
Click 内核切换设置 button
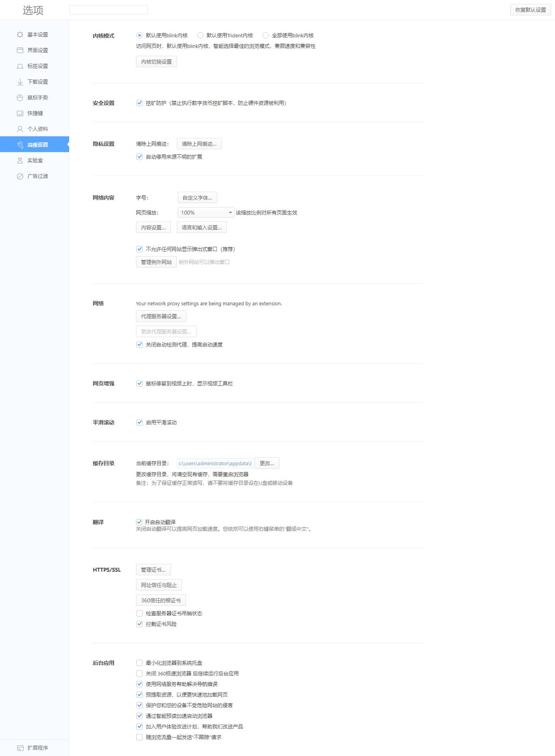(x=156, y=62)
